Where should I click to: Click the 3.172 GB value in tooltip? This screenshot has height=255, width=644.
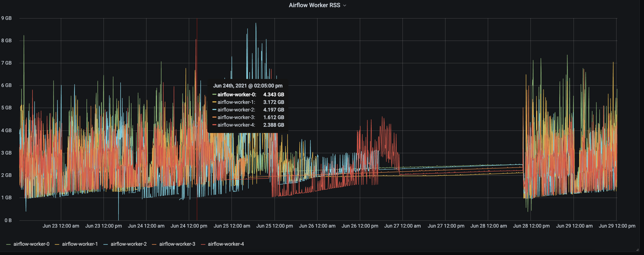tap(274, 102)
